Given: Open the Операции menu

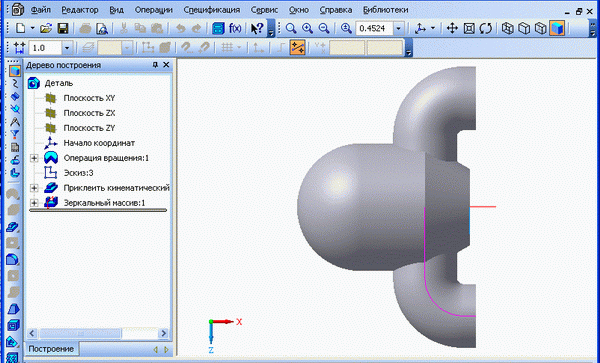Looking at the screenshot, I should point(153,10).
